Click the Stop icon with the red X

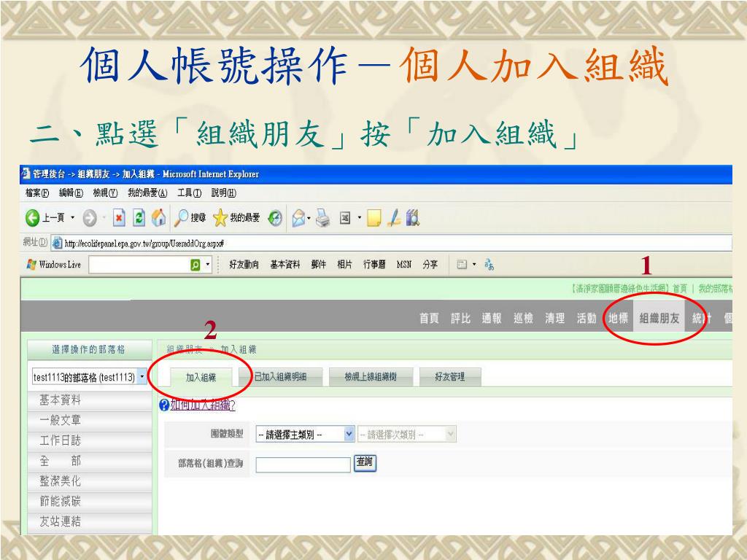point(119,218)
